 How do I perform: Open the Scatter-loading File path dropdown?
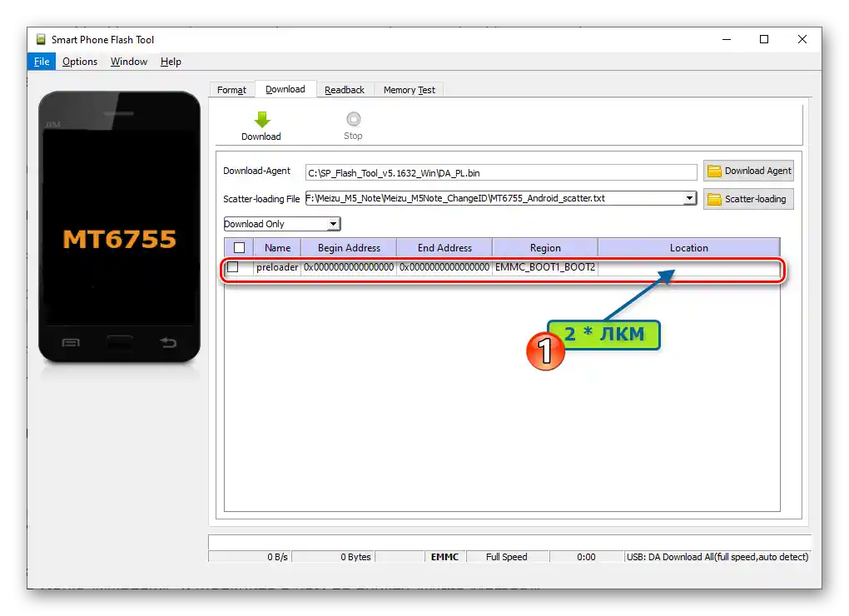point(690,198)
